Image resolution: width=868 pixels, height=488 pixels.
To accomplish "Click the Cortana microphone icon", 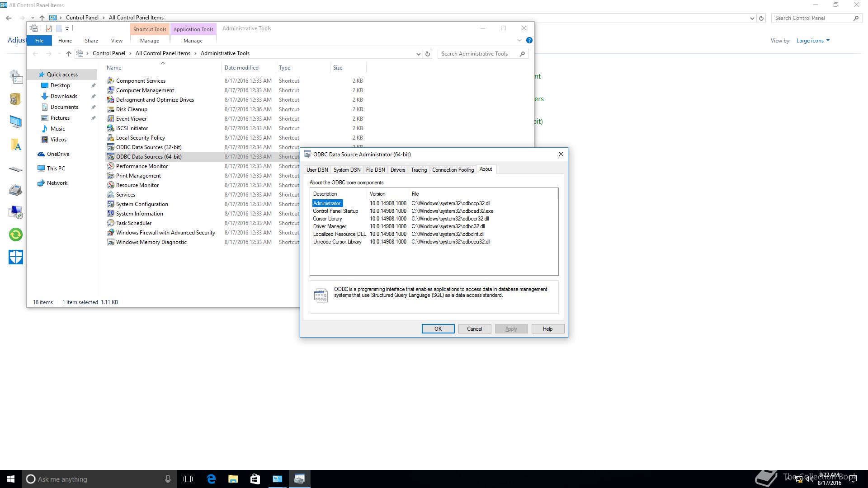I will [x=168, y=479].
